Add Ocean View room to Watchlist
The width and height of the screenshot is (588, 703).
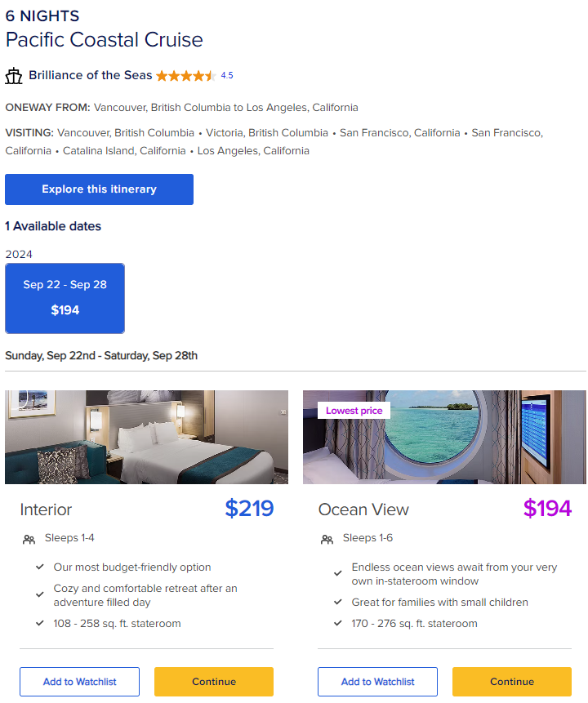[x=377, y=682]
